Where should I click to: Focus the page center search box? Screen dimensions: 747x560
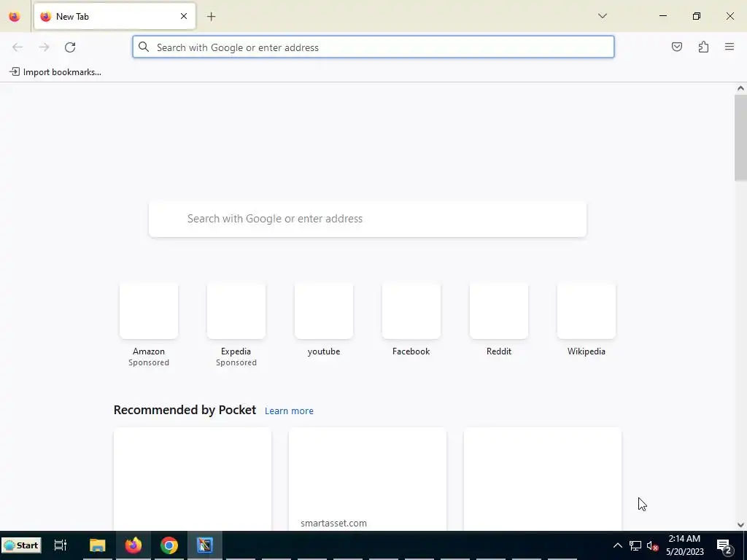click(x=368, y=219)
